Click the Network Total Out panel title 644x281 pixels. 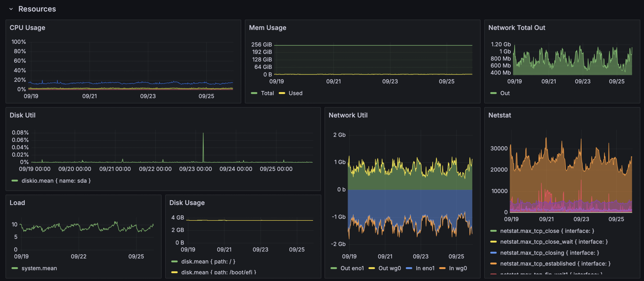coord(516,28)
